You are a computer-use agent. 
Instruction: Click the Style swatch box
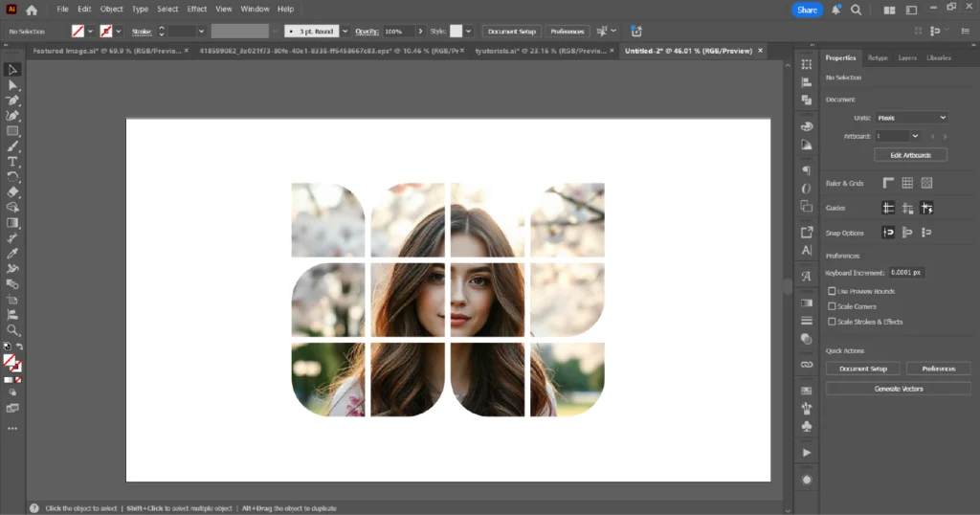point(457,32)
